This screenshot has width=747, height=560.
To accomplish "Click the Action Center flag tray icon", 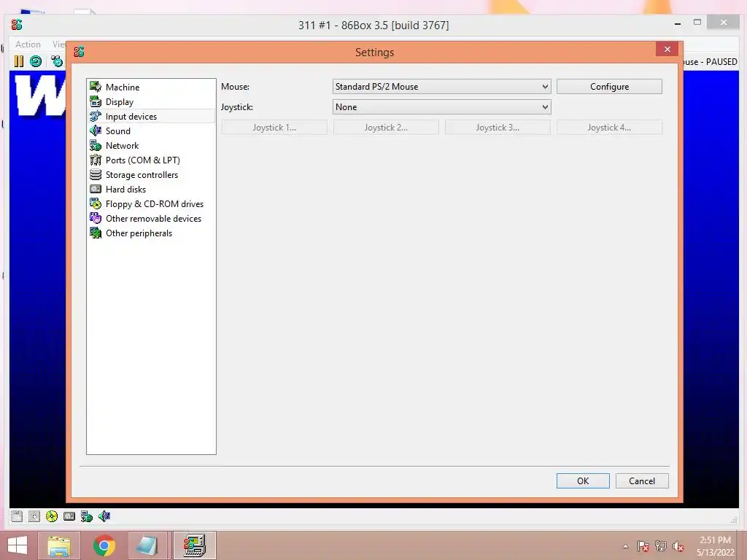I will coord(643,546).
